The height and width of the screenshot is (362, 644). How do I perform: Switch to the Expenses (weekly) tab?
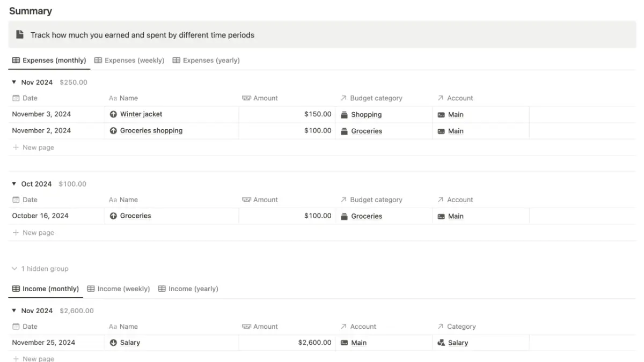coord(129,60)
